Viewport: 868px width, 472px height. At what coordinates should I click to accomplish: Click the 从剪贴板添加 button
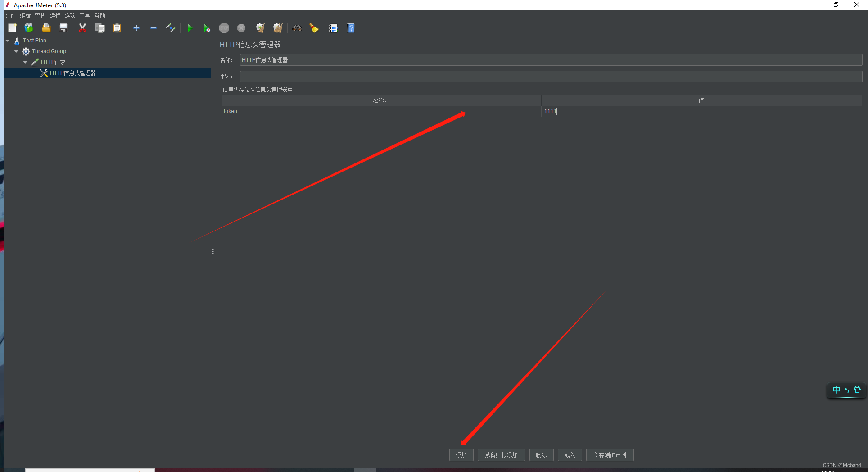(x=501, y=455)
